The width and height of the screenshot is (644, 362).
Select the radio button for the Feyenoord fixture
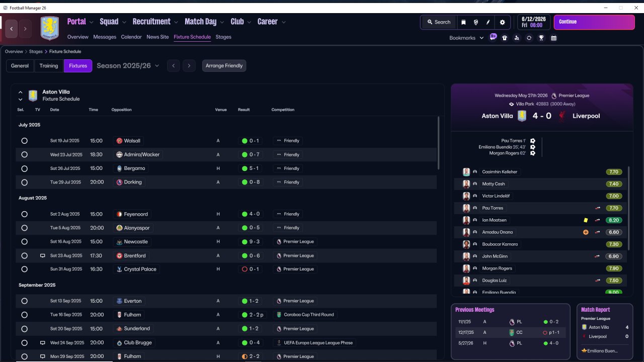point(24,214)
